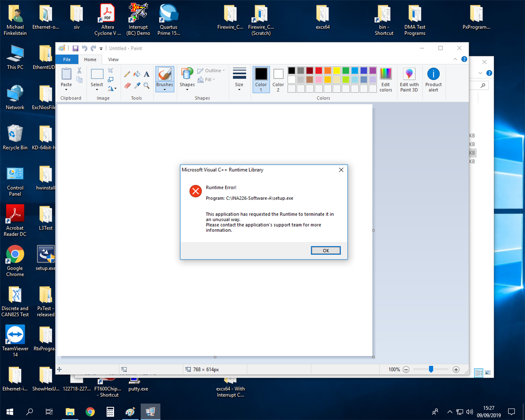The height and width of the screenshot is (420, 525).
Task: Click the Paint Help question mark icon
Action: (464, 59)
